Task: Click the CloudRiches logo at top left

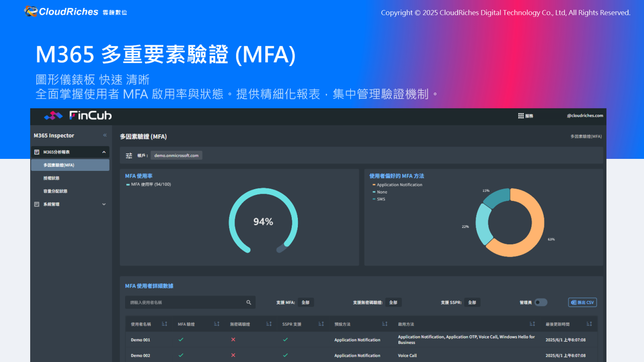Action: click(75, 12)
